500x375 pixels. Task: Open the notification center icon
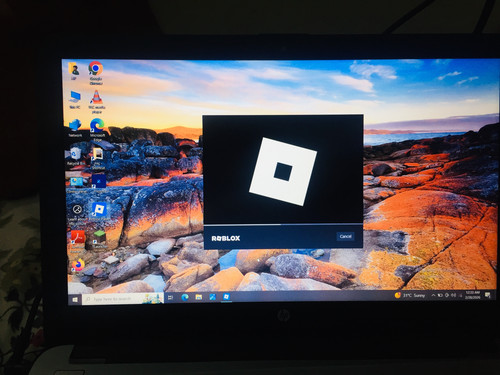488,295
